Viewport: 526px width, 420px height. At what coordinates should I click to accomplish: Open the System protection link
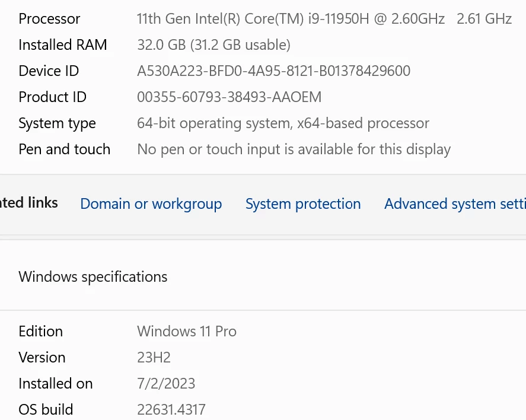303,204
